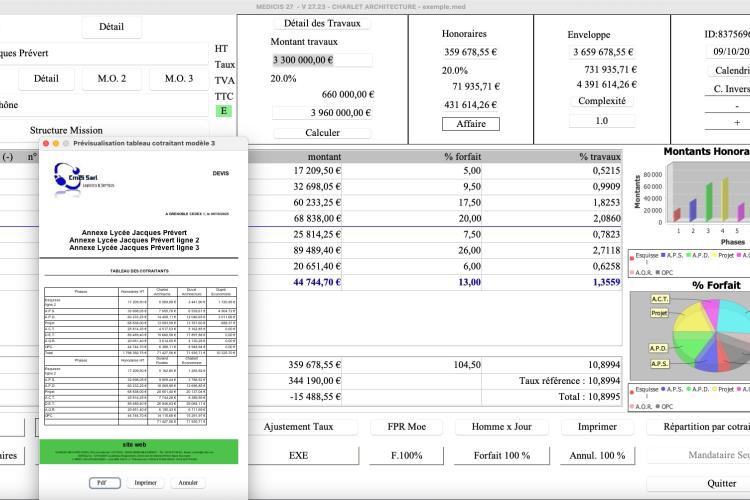Screen dimensions: 750x500
Task: Select the cell 60 233,25 €
Action: 295,203
